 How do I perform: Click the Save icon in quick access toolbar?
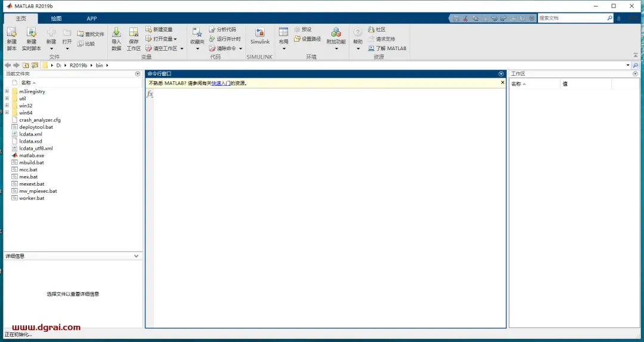[x=456, y=19]
